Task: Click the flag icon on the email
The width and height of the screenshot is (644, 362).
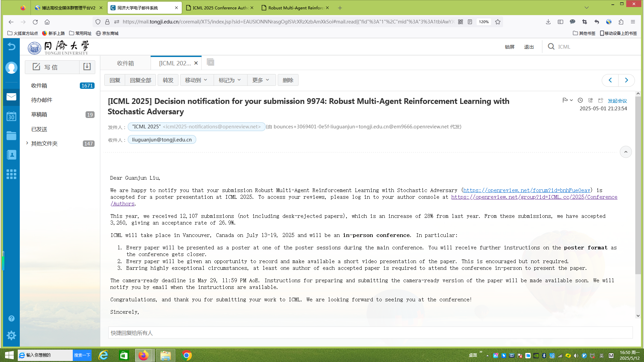Action: [565, 100]
